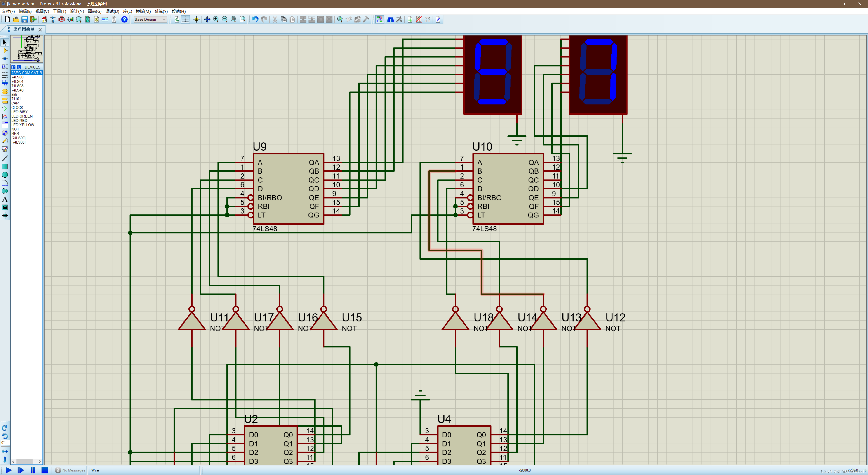Toggle the grid display button
The image size is (868, 475).
[186, 19]
